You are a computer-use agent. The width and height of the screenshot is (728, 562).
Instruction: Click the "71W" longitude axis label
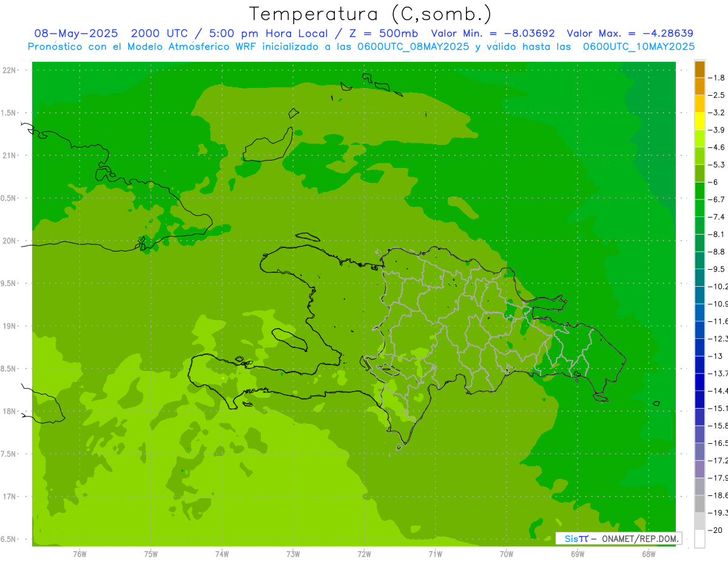(x=435, y=554)
